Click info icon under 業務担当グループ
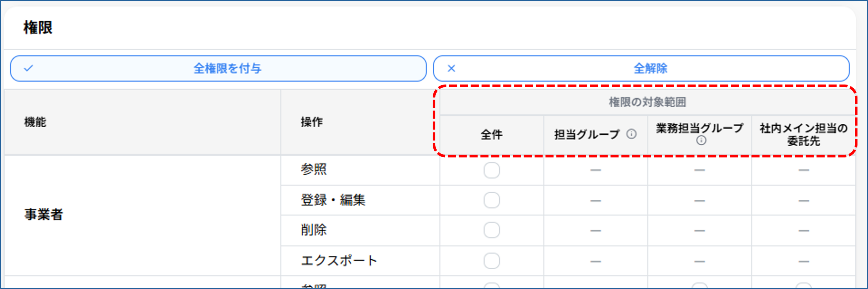 (x=701, y=140)
